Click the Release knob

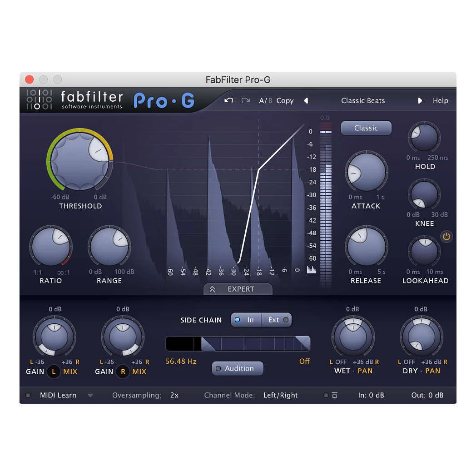[367, 247]
